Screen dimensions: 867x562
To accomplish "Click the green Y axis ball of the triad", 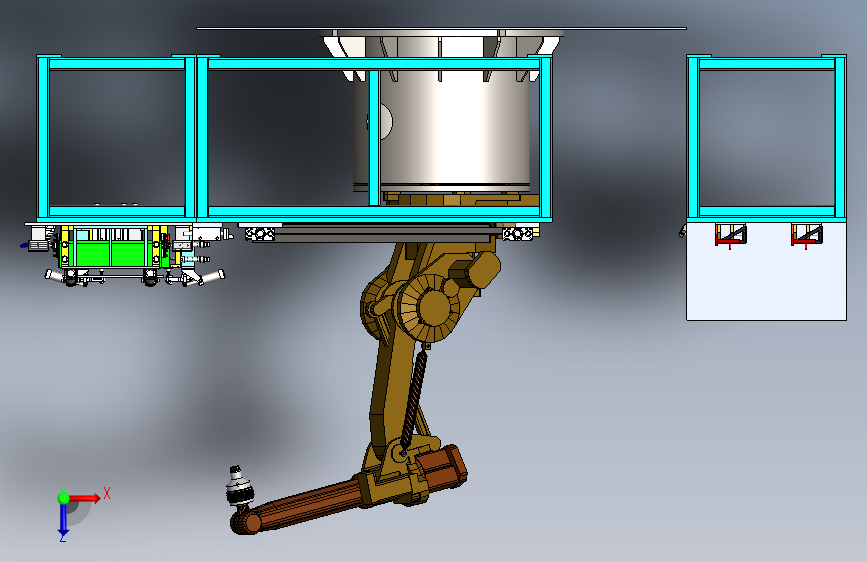I will tap(64, 498).
